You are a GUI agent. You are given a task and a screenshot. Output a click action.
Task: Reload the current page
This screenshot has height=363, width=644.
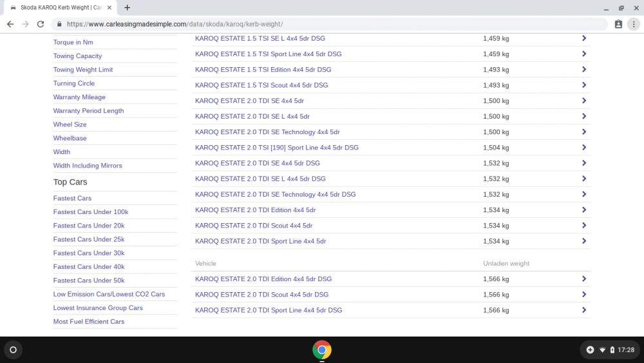click(40, 25)
